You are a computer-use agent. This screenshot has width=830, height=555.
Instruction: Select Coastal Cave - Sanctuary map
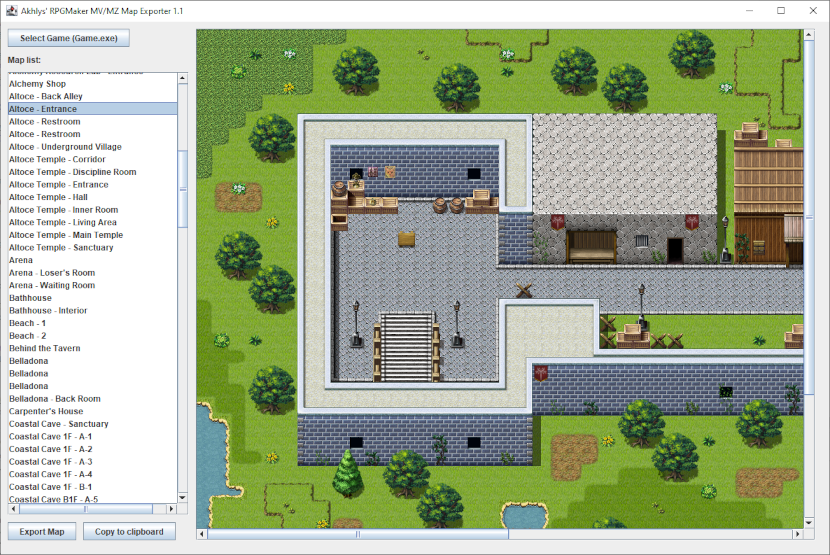point(93,424)
